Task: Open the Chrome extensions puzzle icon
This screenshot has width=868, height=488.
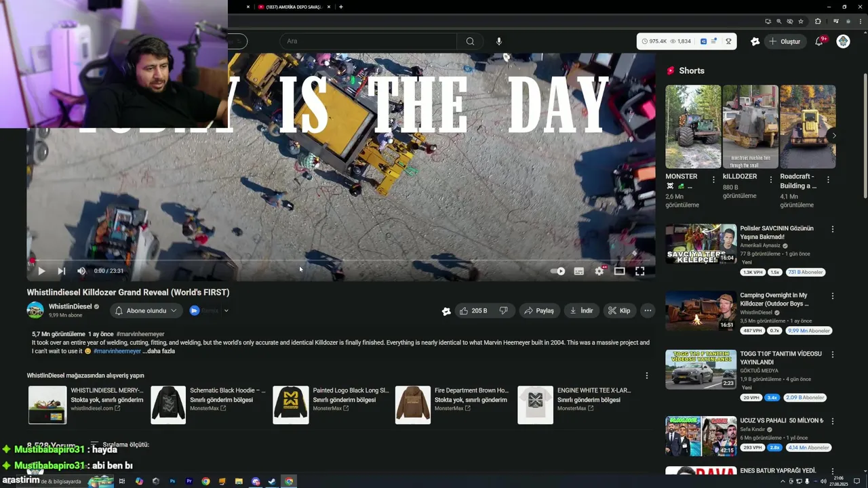Action: pos(818,21)
